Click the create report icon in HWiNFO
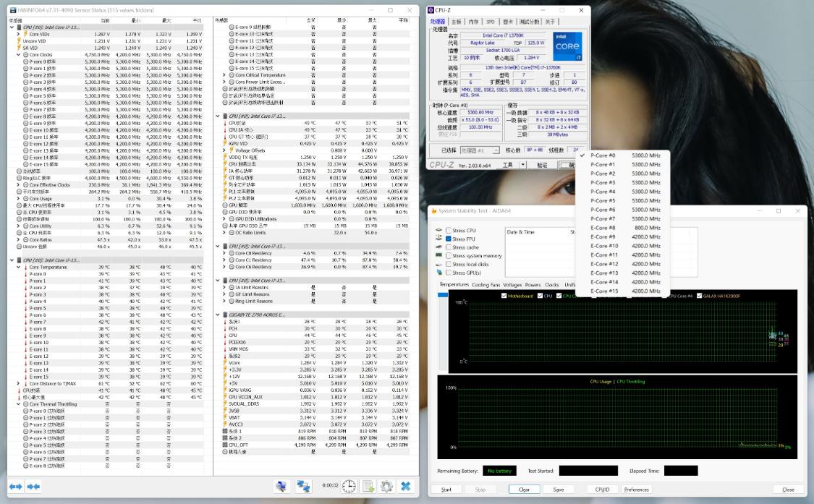 pyautogui.click(x=367, y=486)
